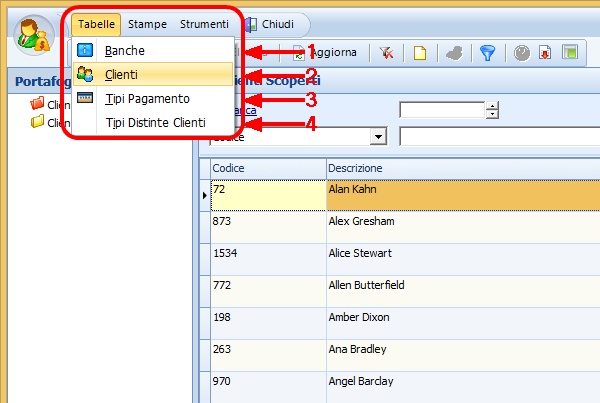Select the red folder tree item
This screenshot has height=403, width=600.
coord(38,103)
